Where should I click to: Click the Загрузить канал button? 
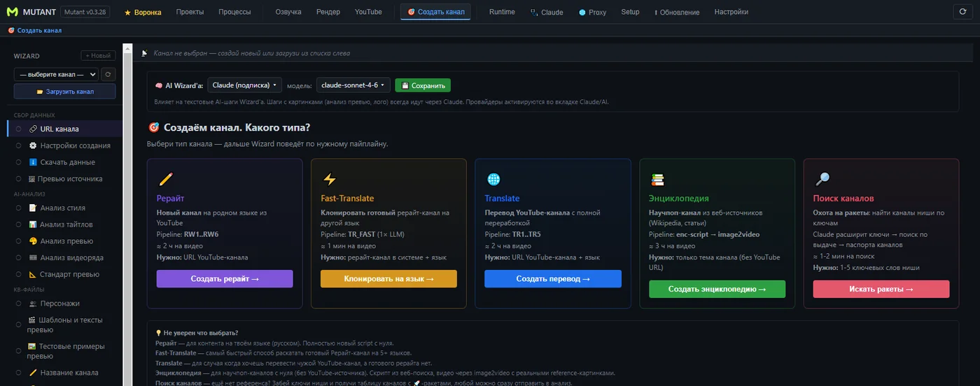click(x=65, y=92)
